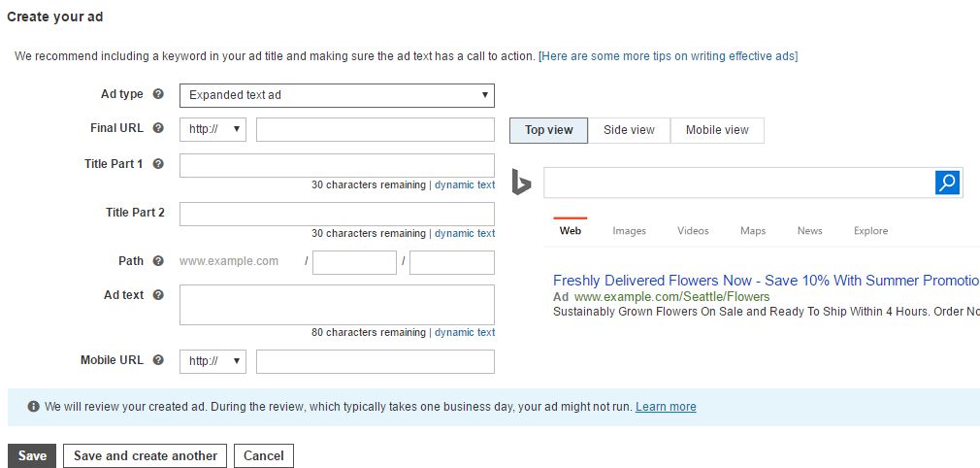
Task: Click the Bing logo in ad preview
Action: click(x=522, y=183)
